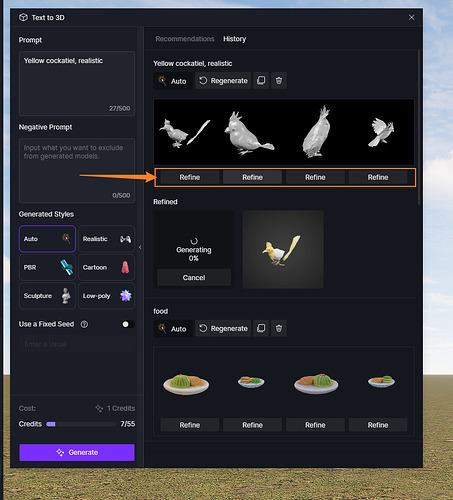Delete the Yellow cockatiel history entry

[x=279, y=81]
